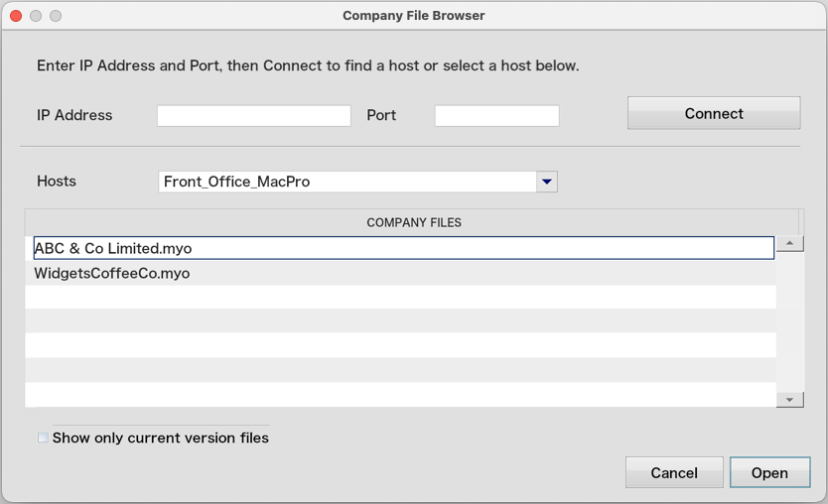Viewport: 828px width, 504px height.
Task: Click the 'Show only current version files' label
Action: tap(161, 438)
